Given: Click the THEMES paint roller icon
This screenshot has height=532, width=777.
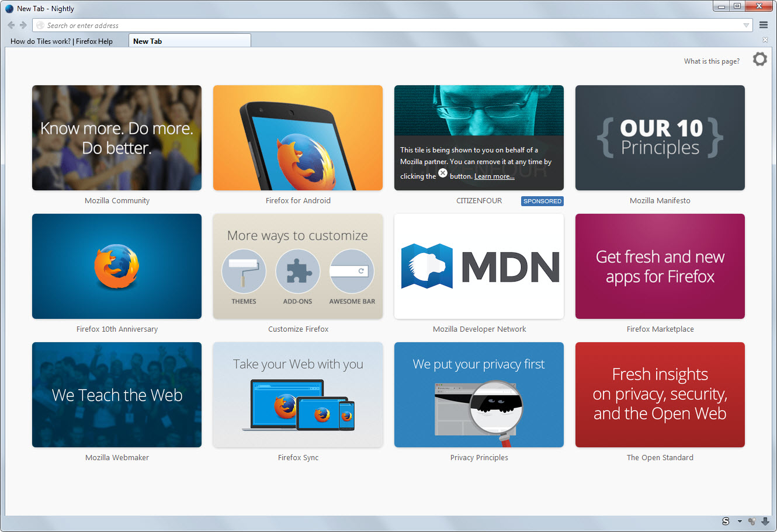Looking at the screenshot, I should tap(244, 272).
